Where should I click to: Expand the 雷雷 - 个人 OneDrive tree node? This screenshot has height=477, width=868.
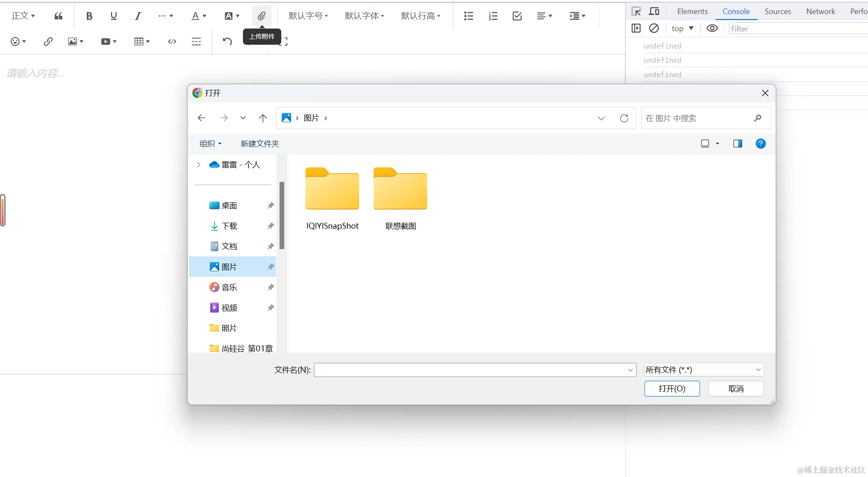198,165
